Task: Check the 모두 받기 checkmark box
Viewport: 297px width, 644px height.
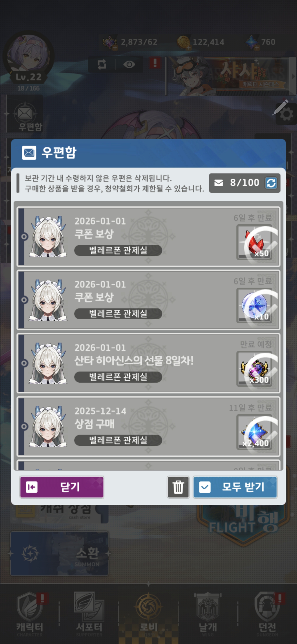Action: [x=205, y=487]
